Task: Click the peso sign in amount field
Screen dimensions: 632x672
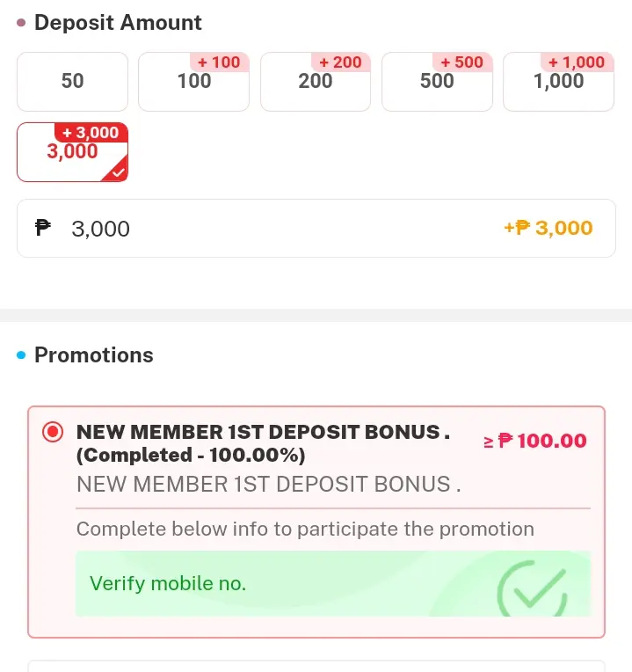Action: pyautogui.click(x=43, y=228)
